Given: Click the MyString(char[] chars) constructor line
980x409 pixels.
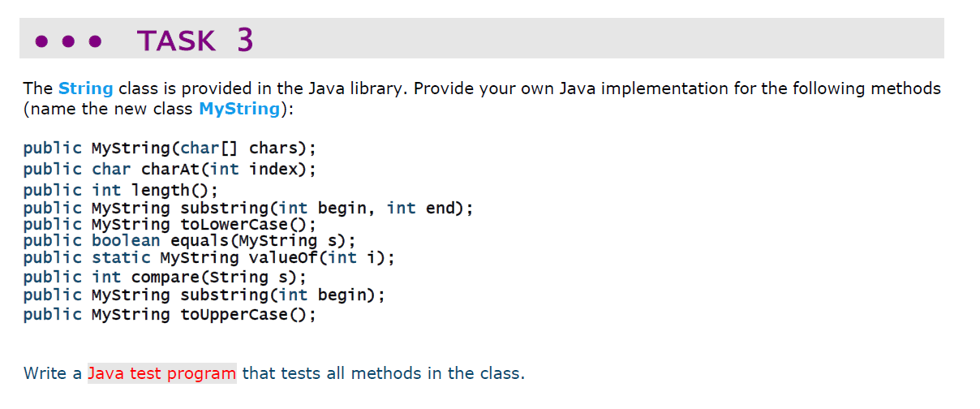Looking at the screenshot, I should point(170,148).
